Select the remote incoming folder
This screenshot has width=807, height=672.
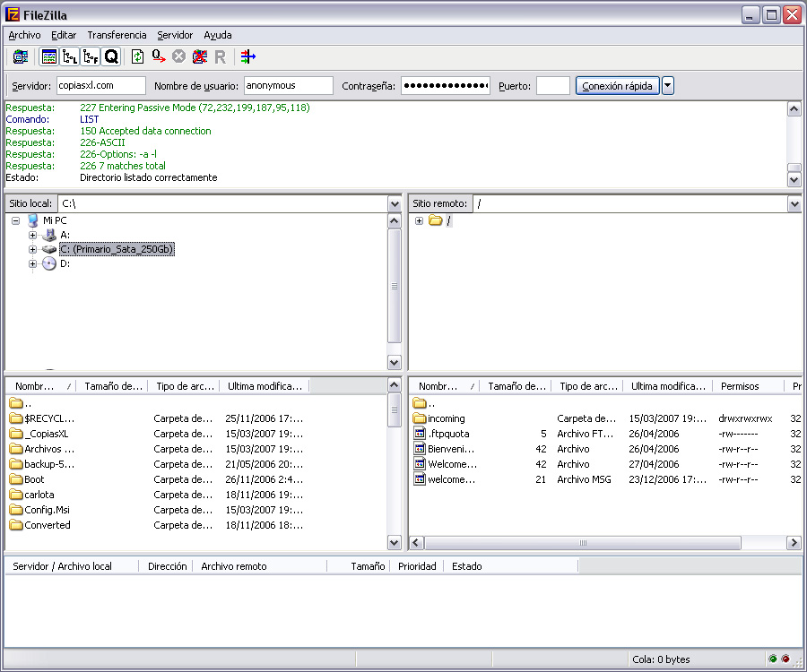[439, 418]
